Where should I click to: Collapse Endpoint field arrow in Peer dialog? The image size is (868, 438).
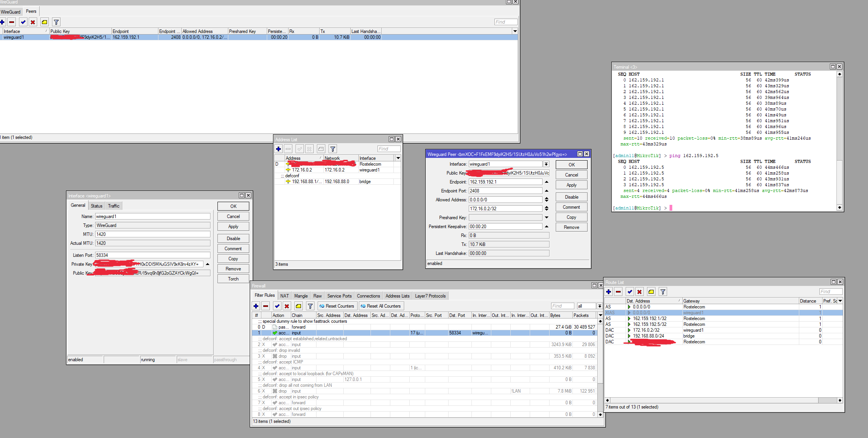pyautogui.click(x=546, y=182)
